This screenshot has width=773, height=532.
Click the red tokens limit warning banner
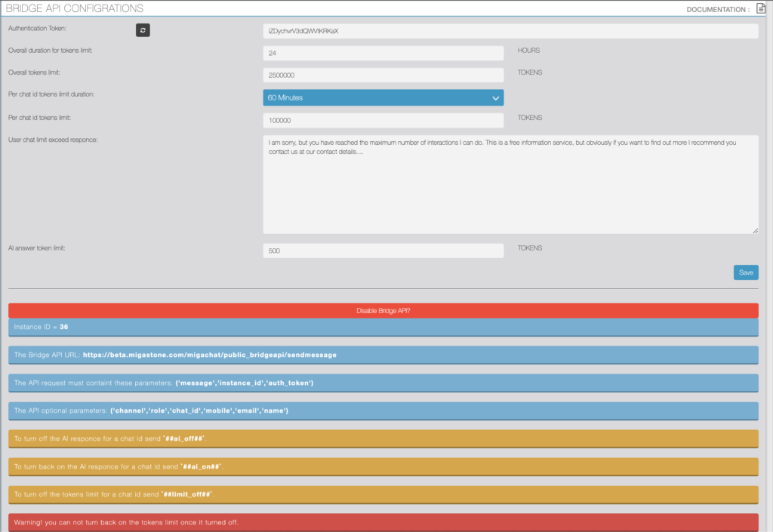point(383,522)
